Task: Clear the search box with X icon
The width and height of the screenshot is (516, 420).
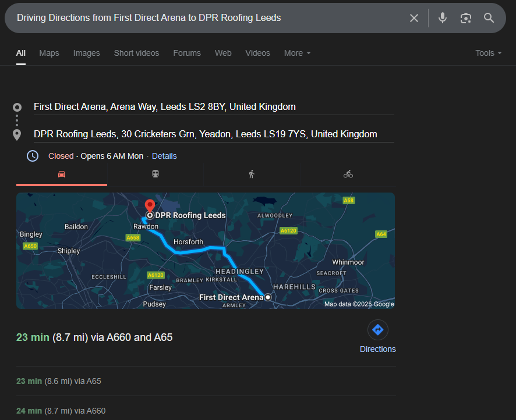Action: coord(414,18)
